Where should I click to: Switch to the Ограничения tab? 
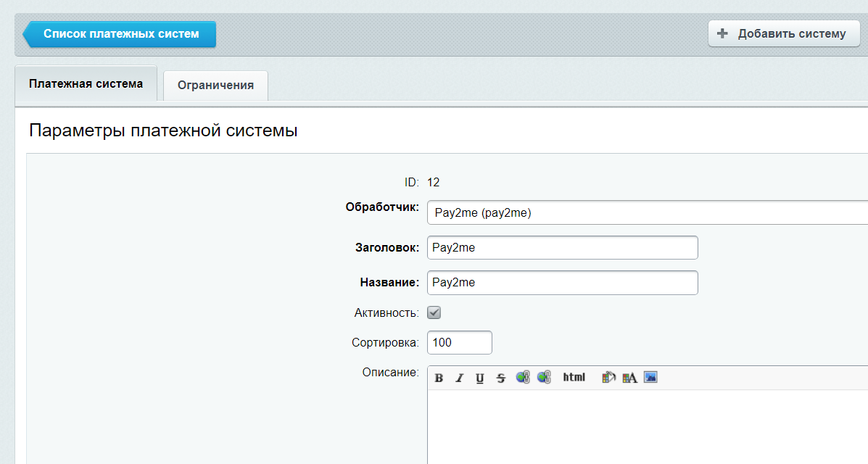click(215, 85)
